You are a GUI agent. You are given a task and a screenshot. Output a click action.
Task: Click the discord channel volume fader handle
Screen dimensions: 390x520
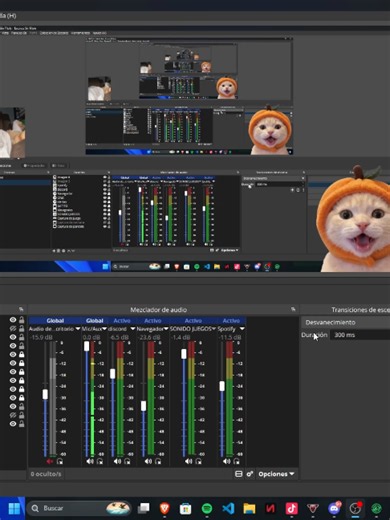tap(113, 374)
